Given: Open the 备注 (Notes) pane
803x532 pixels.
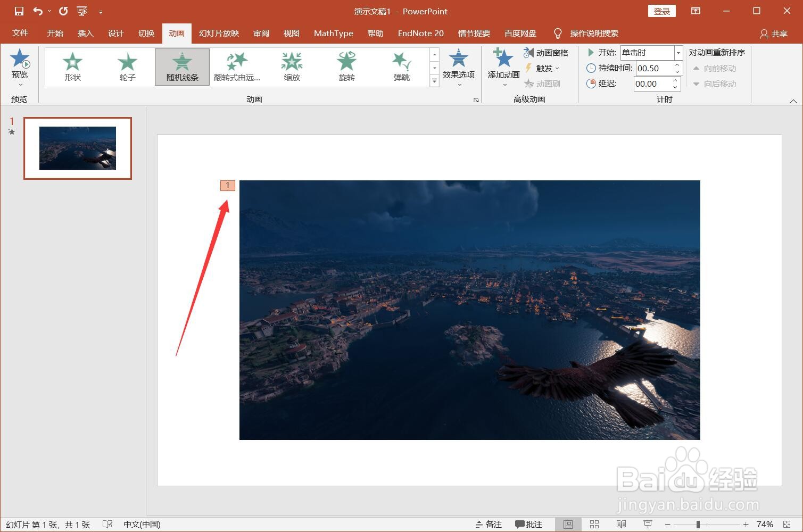Looking at the screenshot, I should click(489, 525).
